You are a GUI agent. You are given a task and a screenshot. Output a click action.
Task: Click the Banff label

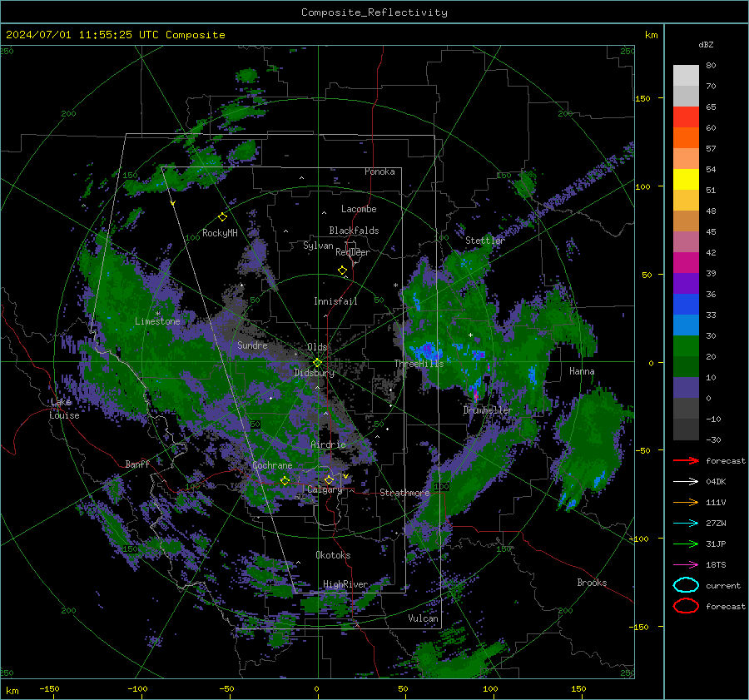click(x=137, y=464)
